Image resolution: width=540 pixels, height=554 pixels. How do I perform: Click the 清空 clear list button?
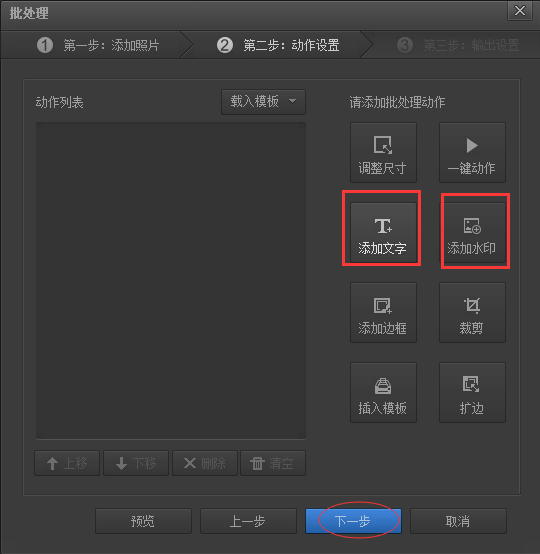click(273, 463)
